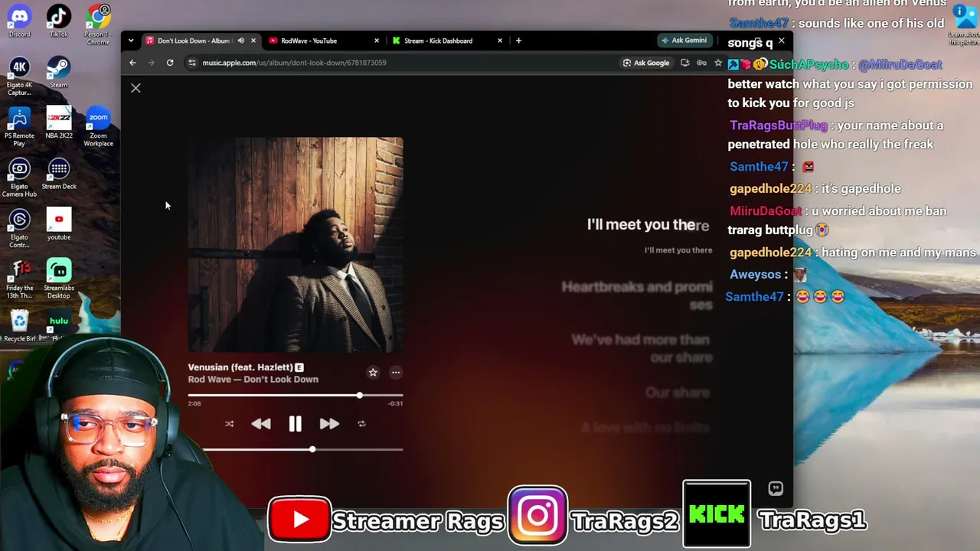This screenshot has height=551, width=980.
Task: Toggle repeat in the music player
Action: (x=361, y=424)
